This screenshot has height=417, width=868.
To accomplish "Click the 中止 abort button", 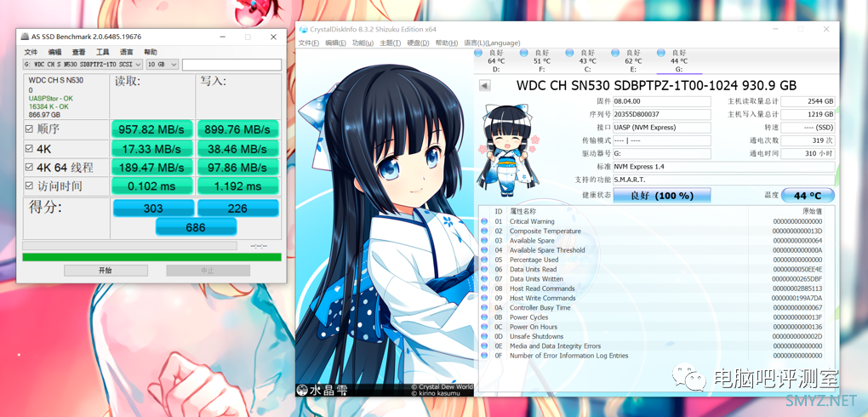I will (x=208, y=271).
